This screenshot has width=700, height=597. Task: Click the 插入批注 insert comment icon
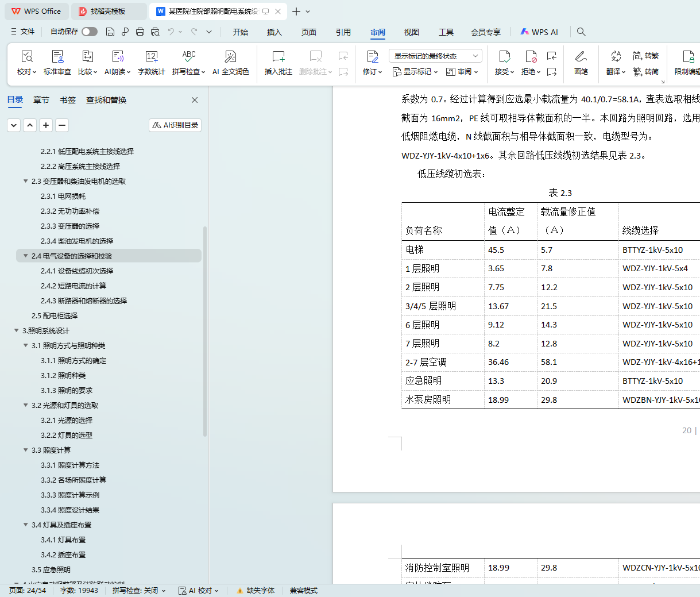click(x=278, y=57)
